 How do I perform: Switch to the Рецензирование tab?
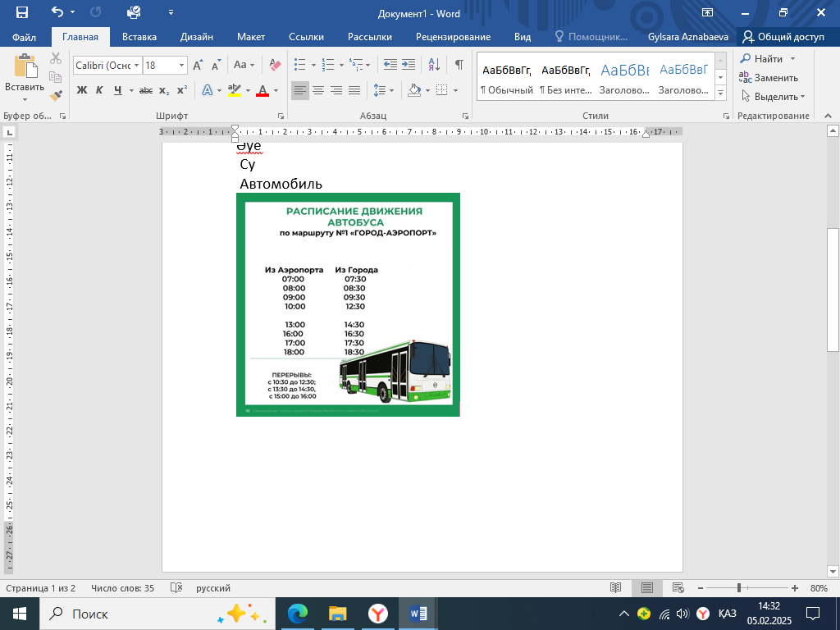click(453, 37)
